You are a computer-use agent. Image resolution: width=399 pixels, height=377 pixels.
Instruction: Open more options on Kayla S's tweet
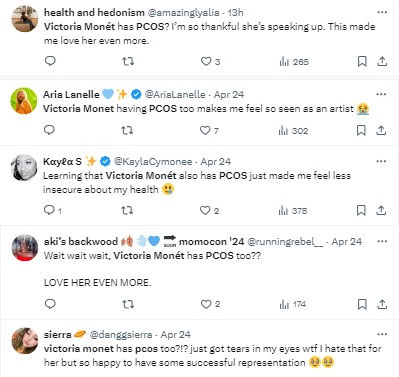pyautogui.click(x=381, y=161)
